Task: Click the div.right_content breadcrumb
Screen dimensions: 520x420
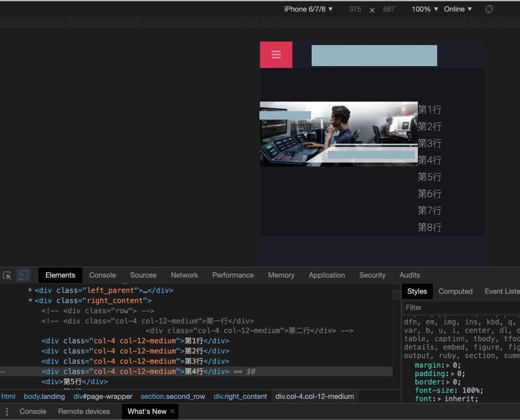Action: coord(240,397)
